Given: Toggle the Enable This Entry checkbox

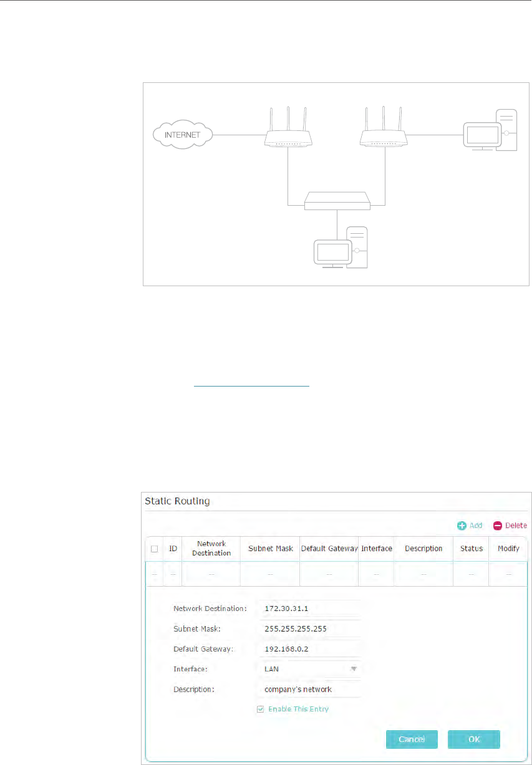Looking at the screenshot, I should pos(261,709).
